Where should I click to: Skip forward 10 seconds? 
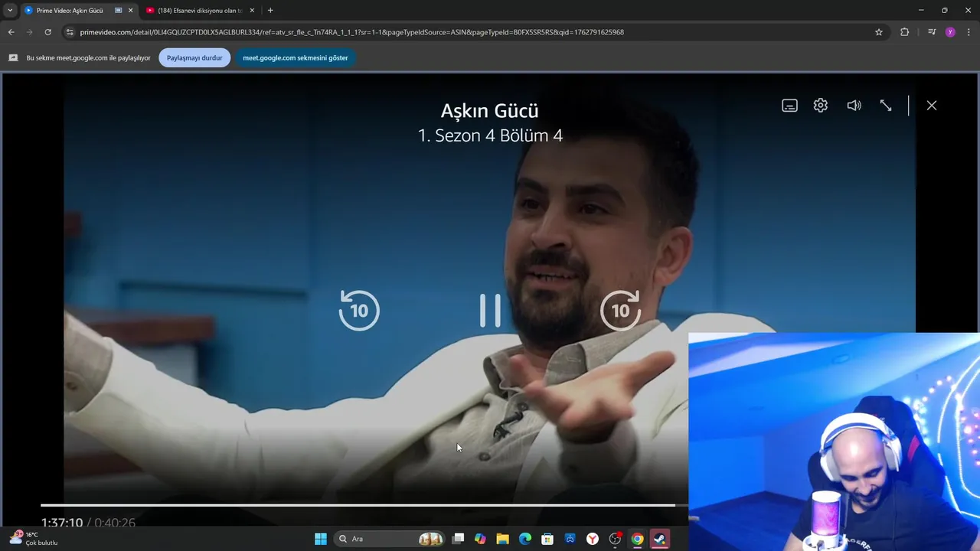pyautogui.click(x=620, y=310)
